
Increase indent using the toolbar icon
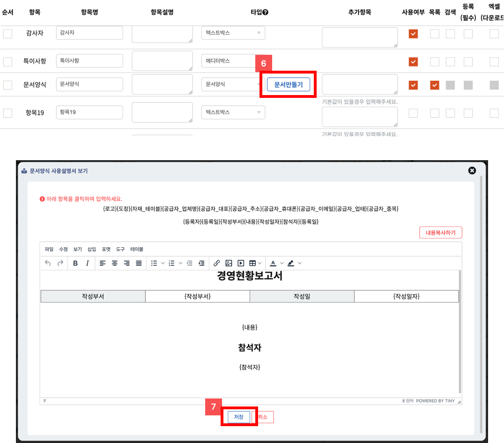pos(201,263)
